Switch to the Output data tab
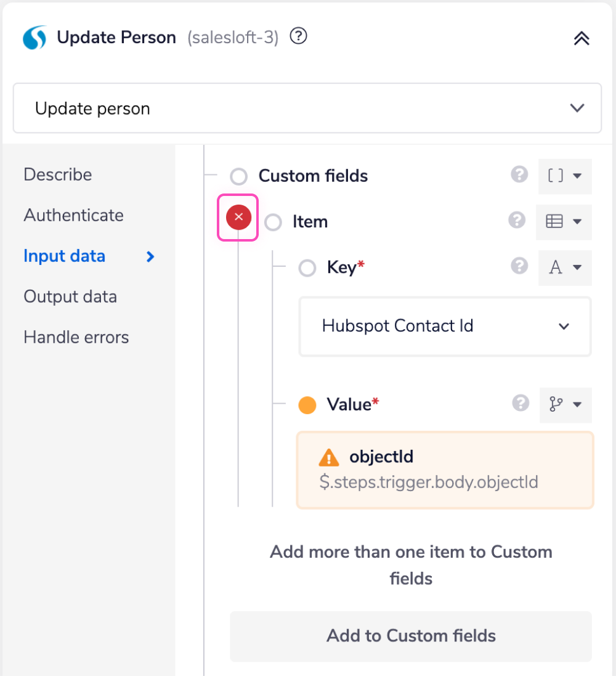Image resolution: width=616 pixels, height=676 pixels. coord(70,296)
